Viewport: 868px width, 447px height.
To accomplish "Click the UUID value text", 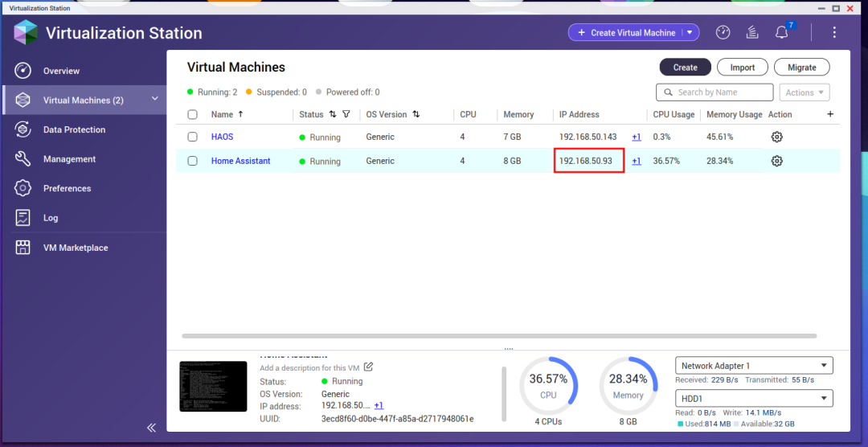I will [x=398, y=419].
